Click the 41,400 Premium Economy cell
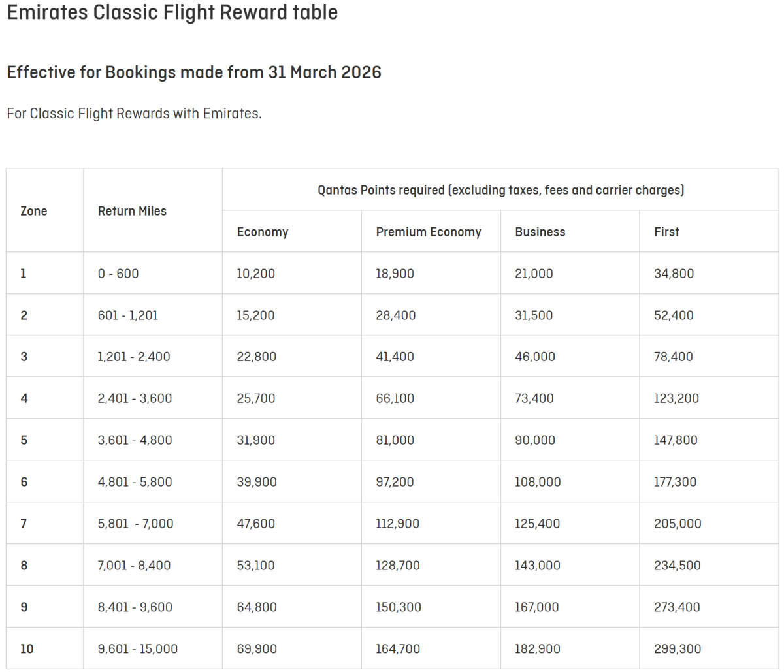This screenshot has height=672, width=784. pos(395,357)
